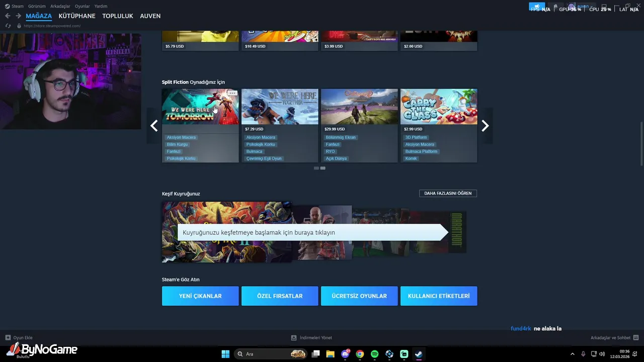Click the microphone icon in the system tray
The width and height of the screenshot is (644, 362).
(x=583, y=354)
